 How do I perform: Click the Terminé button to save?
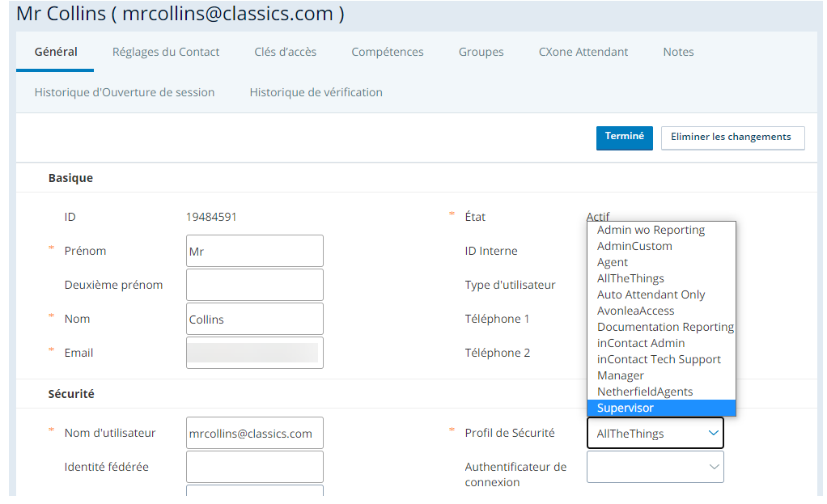click(624, 138)
